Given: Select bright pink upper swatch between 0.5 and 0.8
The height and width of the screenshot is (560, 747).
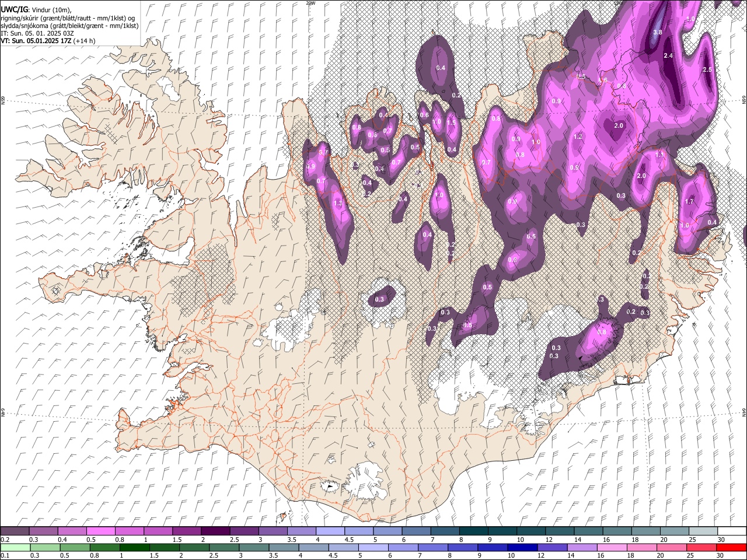Looking at the screenshot, I should tap(100, 531).
